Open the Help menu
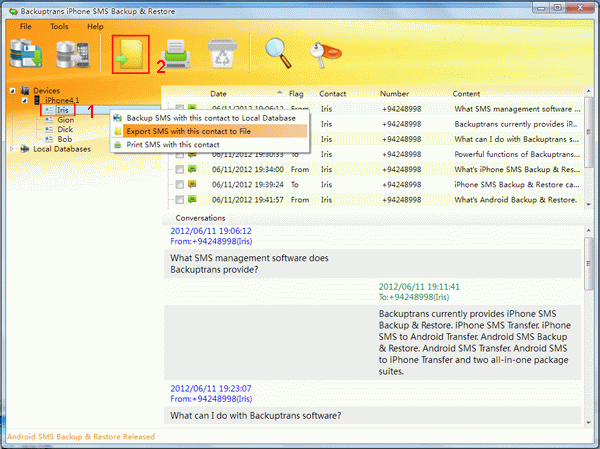The width and height of the screenshot is (600, 449). [95, 26]
